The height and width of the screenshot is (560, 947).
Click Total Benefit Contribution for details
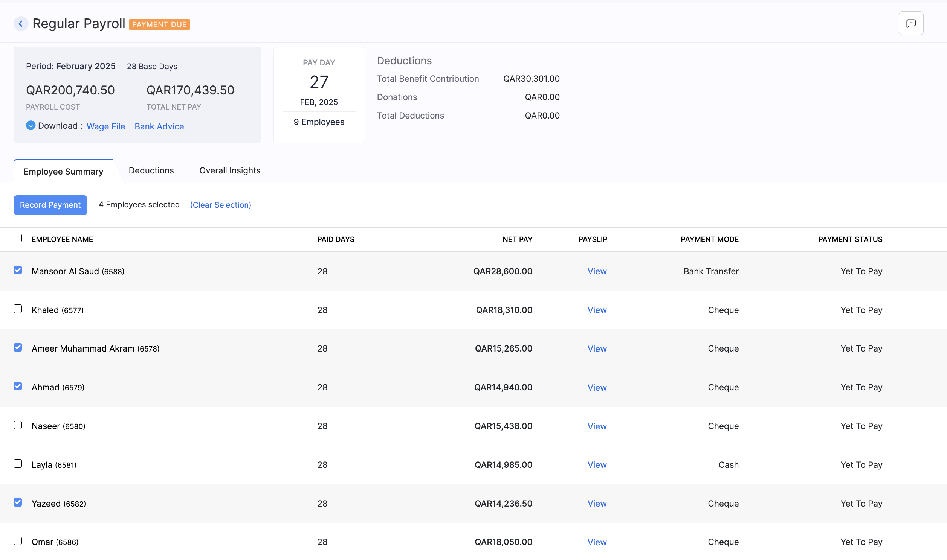pos(428,79)
